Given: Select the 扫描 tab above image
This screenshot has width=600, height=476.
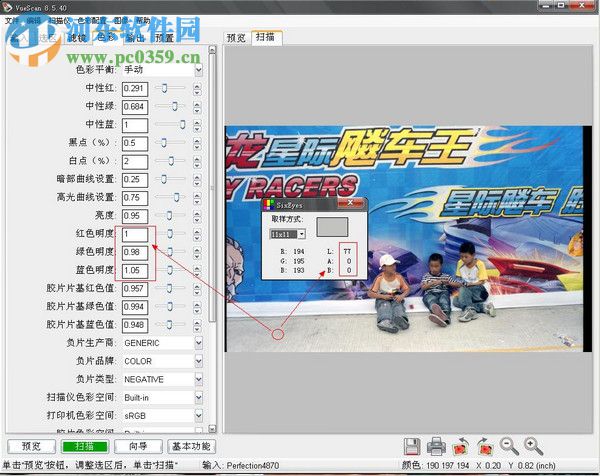Looking at the screenshot, I should 266,37.
